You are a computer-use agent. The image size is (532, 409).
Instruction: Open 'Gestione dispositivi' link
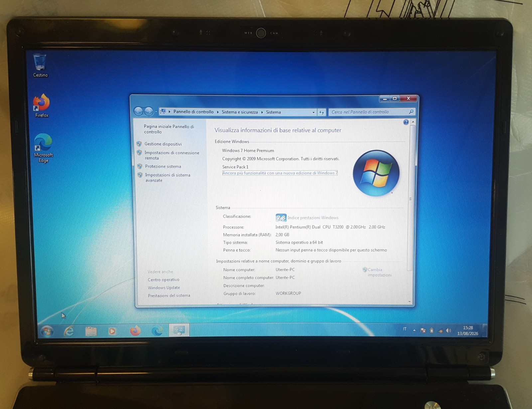(x=163, y=144)
